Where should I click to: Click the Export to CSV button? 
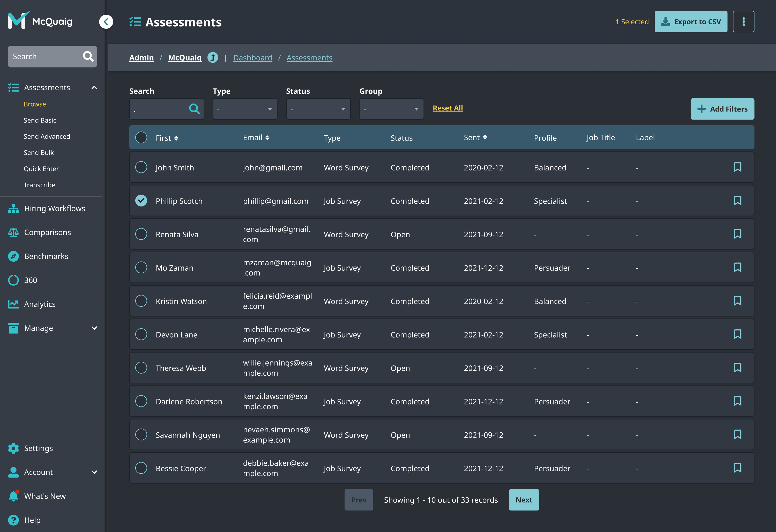(691, 22)
